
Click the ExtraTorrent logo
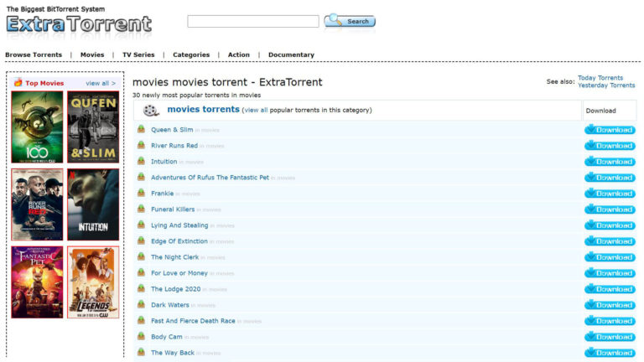pyautogui.click(x=79, y=23)
